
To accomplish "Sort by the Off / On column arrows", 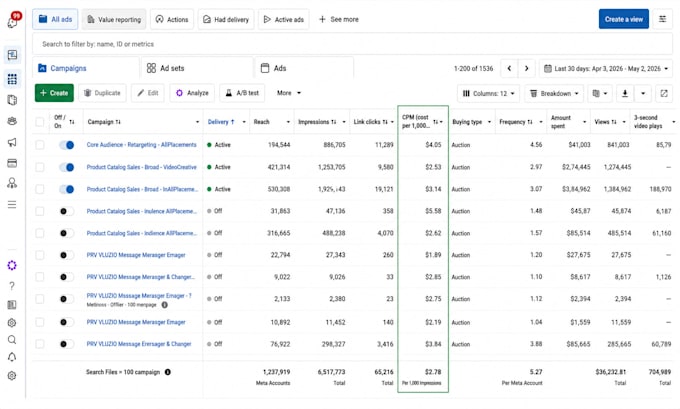I will click(x=72, y=122).
